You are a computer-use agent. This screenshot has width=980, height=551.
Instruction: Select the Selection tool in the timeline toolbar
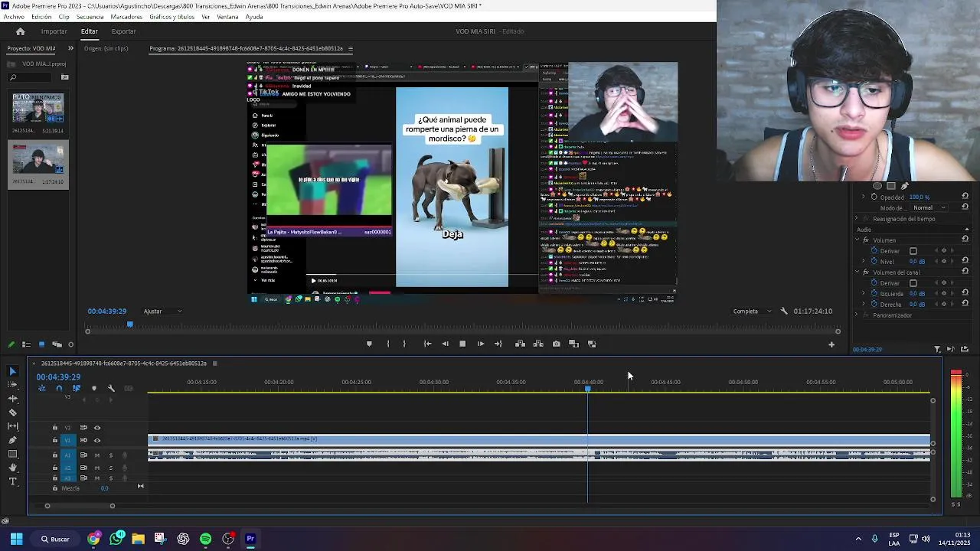click(12, 371)
